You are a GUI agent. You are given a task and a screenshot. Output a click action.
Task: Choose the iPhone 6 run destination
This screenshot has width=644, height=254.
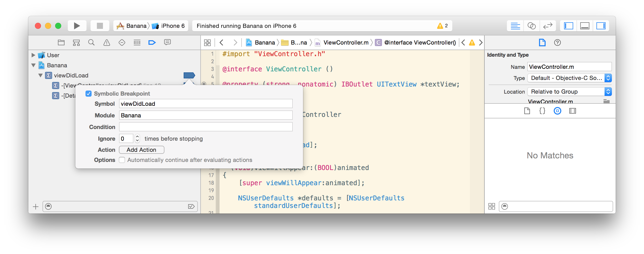click(168, 26)
